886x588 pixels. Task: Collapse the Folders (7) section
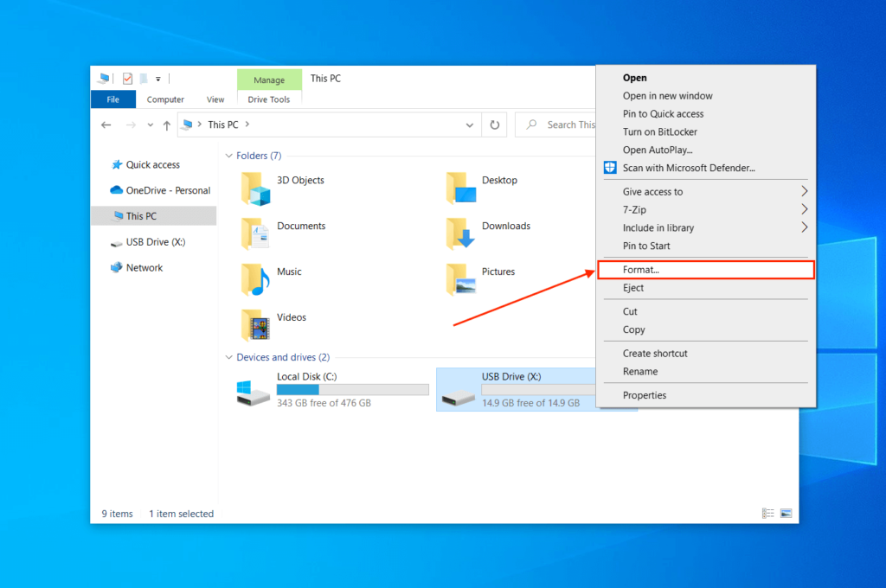pos(228,155)
